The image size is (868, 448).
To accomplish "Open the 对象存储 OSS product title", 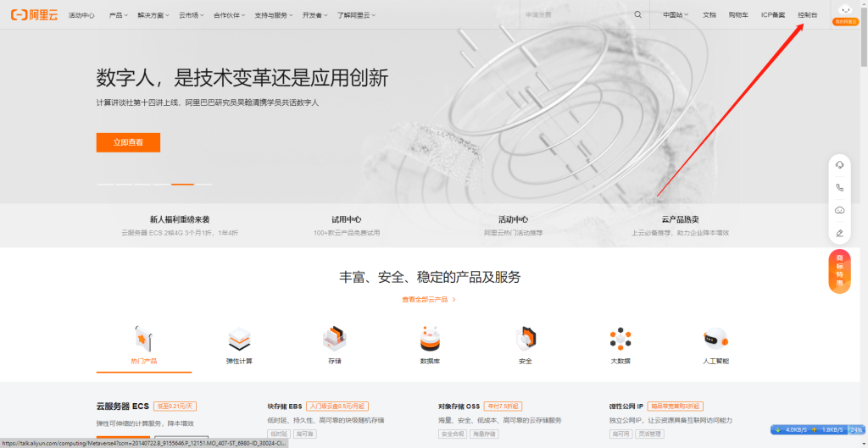I will click(459, 406).
